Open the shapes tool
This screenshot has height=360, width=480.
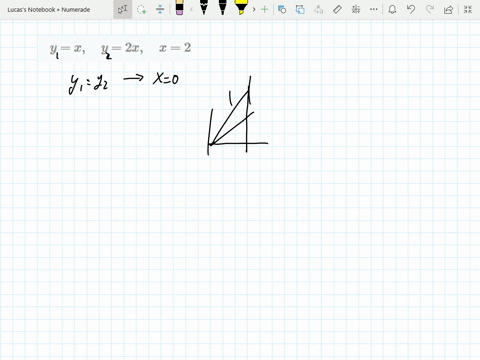[x=282, y=9]
